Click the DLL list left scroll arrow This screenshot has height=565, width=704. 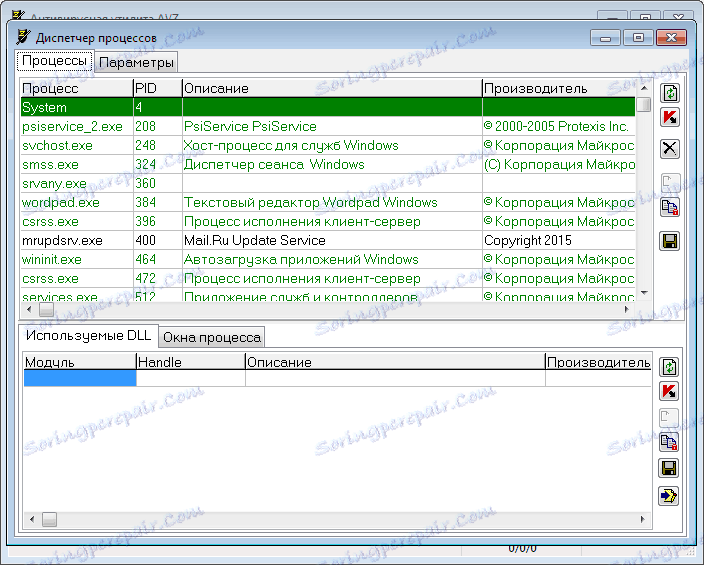pos(32,519)
